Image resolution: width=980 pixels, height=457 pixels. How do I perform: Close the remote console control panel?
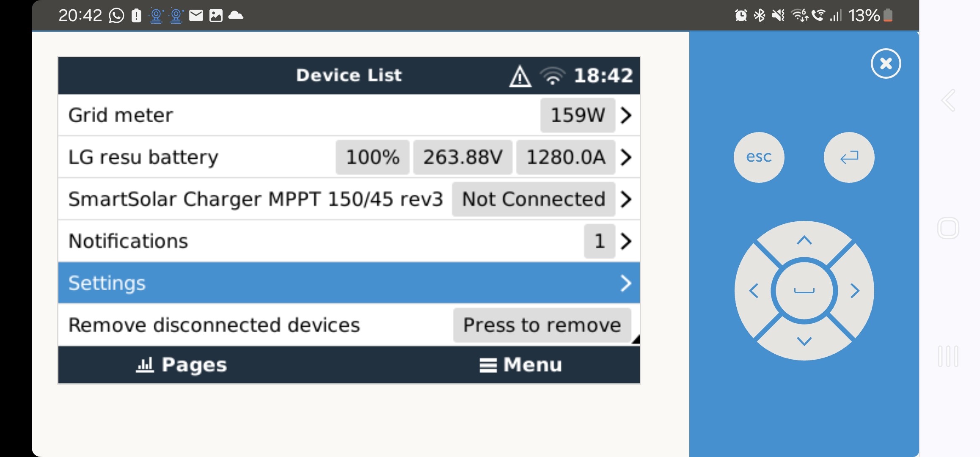point(886,64)
